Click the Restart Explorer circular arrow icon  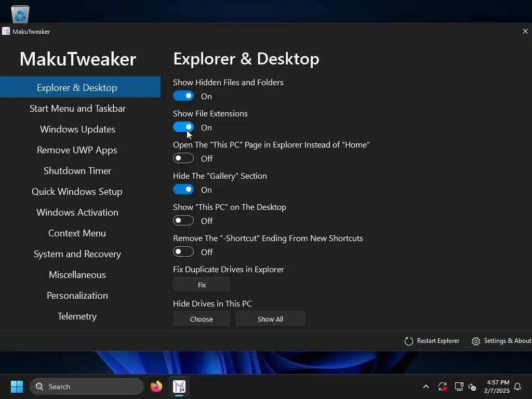point(408,341)
